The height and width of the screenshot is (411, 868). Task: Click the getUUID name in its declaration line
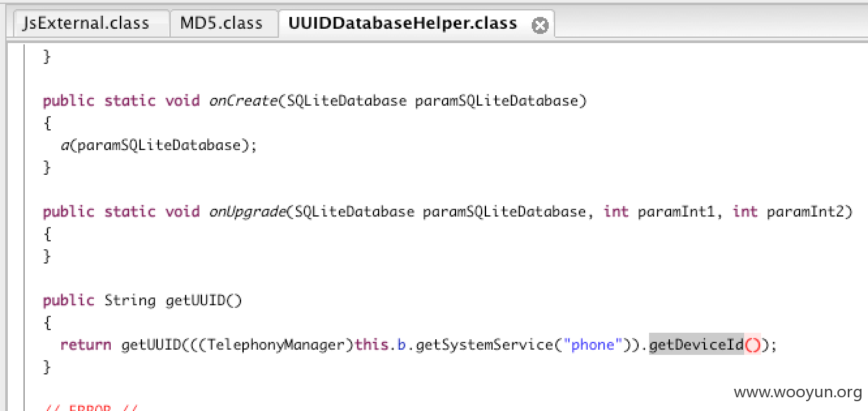(x=195, y=300)
